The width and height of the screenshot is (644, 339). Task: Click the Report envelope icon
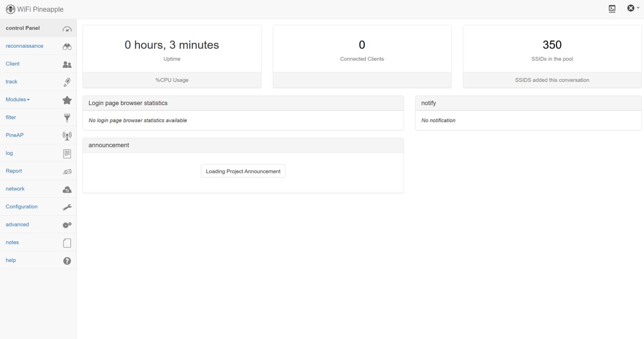pyautogui.click(x=67, y=172)
